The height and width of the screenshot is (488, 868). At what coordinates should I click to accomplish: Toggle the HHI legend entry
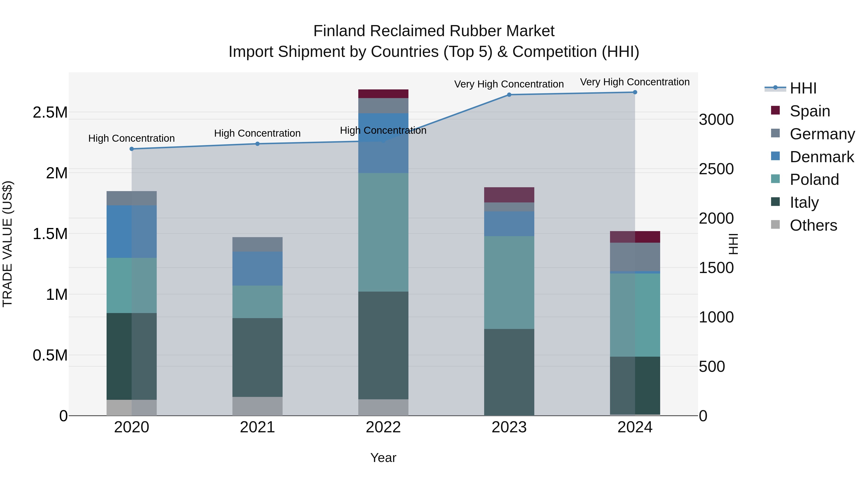791,88
